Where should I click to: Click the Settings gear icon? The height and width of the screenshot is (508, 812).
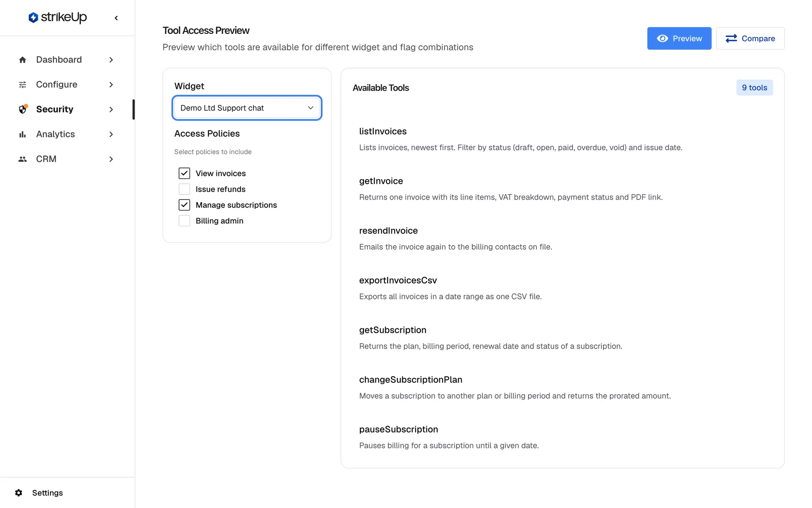point(18,493)
